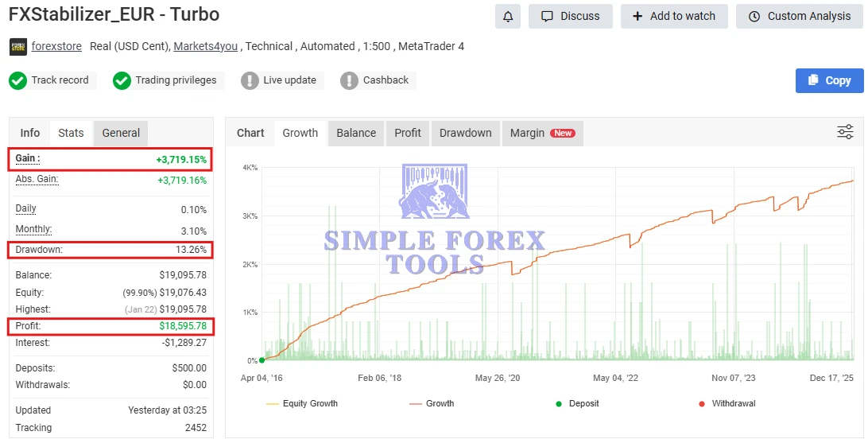Screen dimensions: 868x443
Task: Click the Trading privileges green checkmark
Action: click(122, 80)
